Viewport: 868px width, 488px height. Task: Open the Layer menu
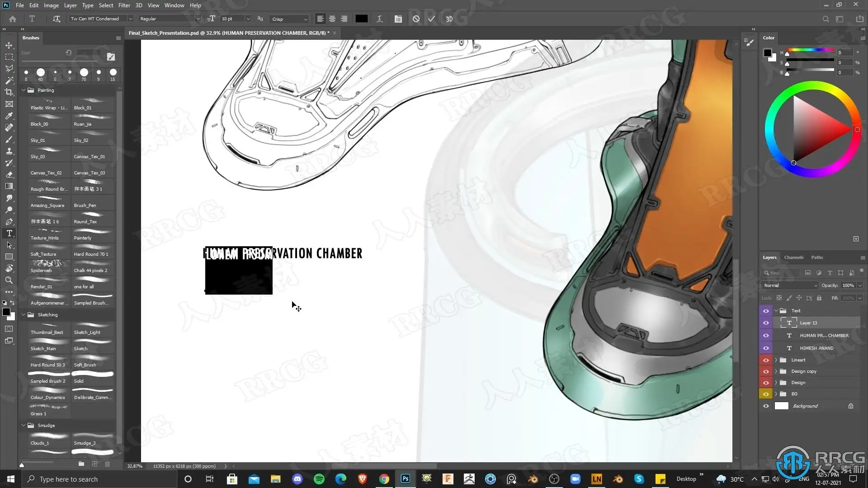pyautogui.click(x=70, y=5)
